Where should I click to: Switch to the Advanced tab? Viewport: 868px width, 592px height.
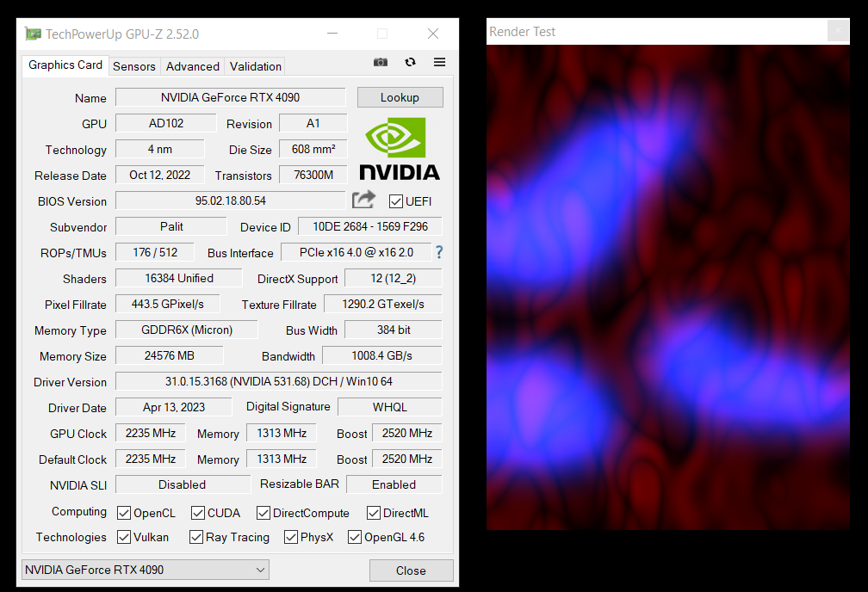pyautogui.click(x=193, y=66)
